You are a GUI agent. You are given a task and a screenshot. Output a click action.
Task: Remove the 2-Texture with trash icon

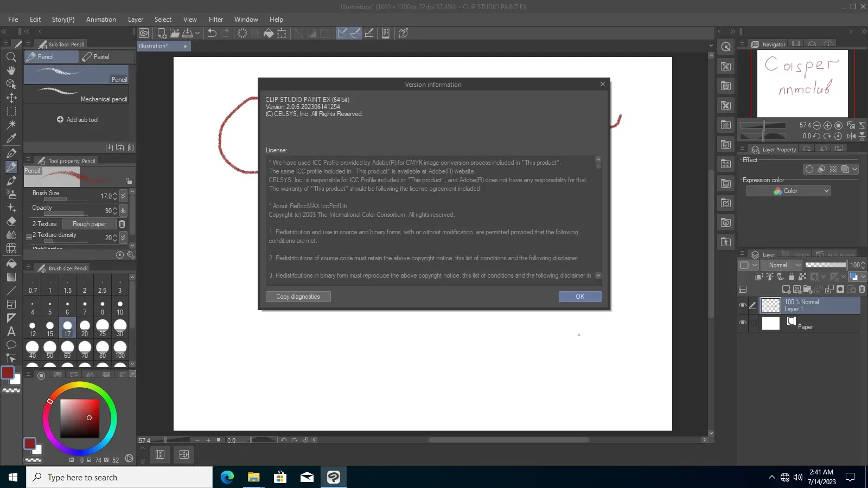(122, 224)
